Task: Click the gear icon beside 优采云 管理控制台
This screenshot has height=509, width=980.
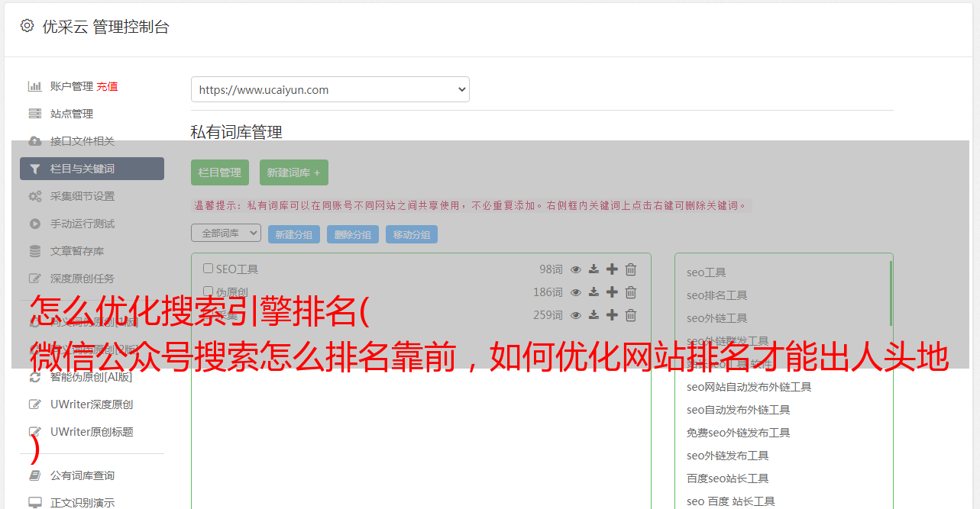Action: click(27, 26)
